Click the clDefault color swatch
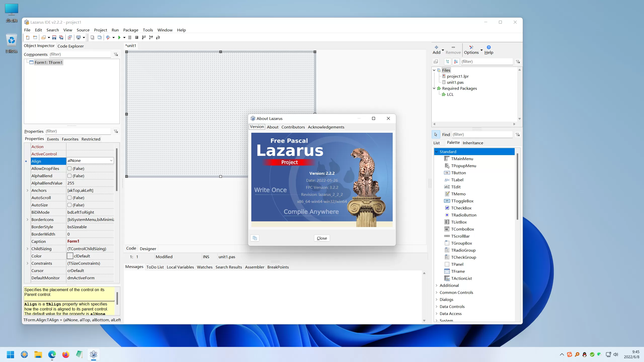Image resolution: width=644 pixels, height=362 pixels. pos(70,256)
